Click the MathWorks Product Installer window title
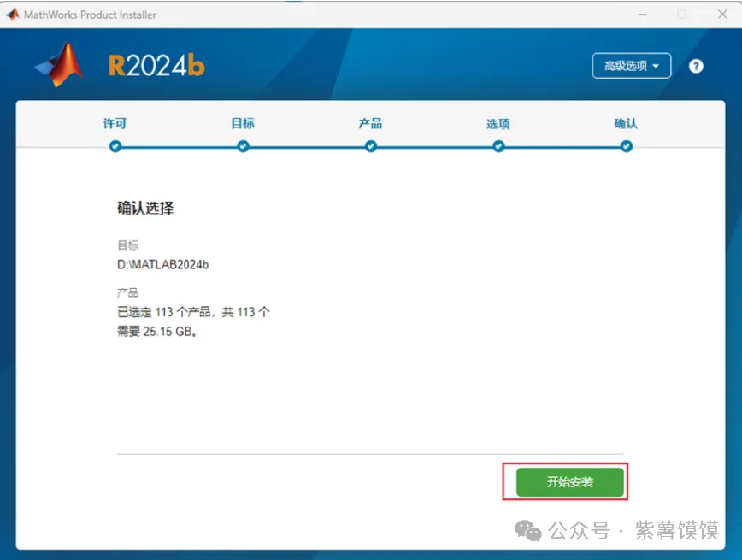The height and width of the screenshot is (560, 742). point(90,15)
